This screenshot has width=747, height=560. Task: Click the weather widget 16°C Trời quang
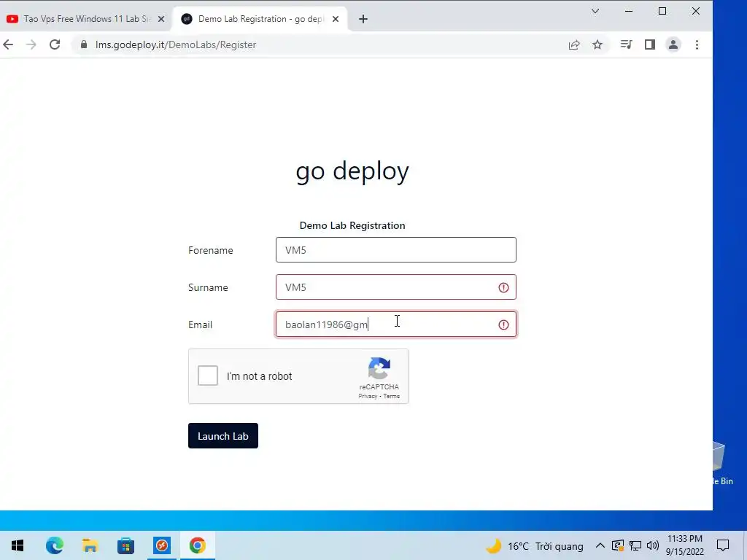(x=534, y=545)
